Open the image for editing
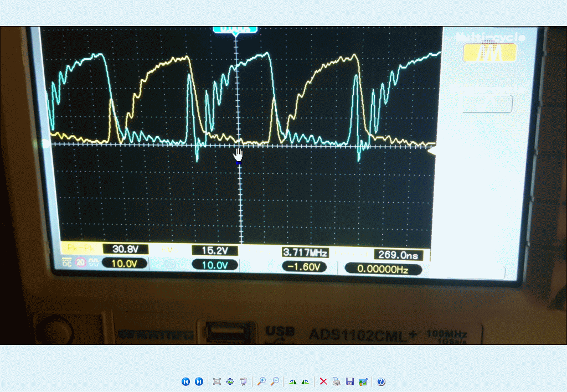The width and height of the screenshot is (567, 392). (x=363, y=381)
